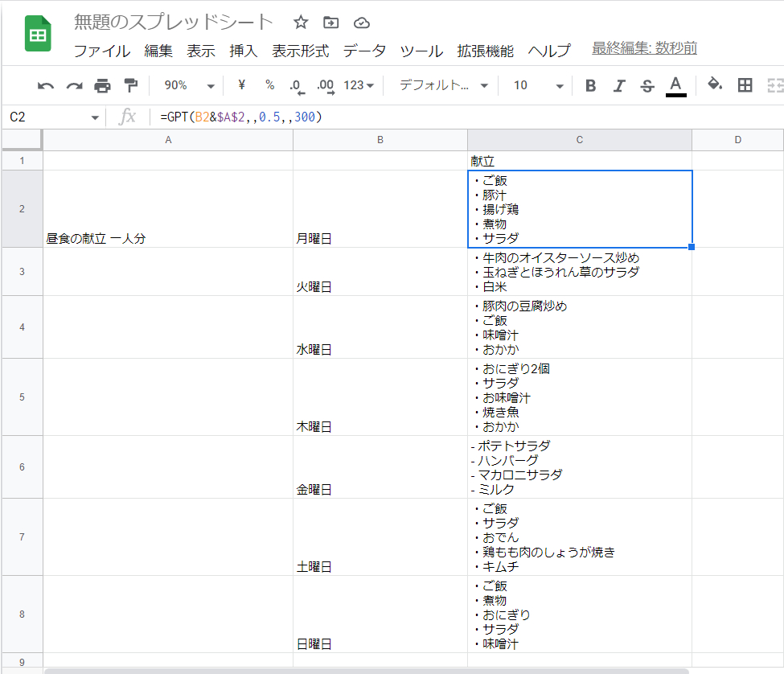
Task: Grab the fill handle of C2
Action: 692,247
